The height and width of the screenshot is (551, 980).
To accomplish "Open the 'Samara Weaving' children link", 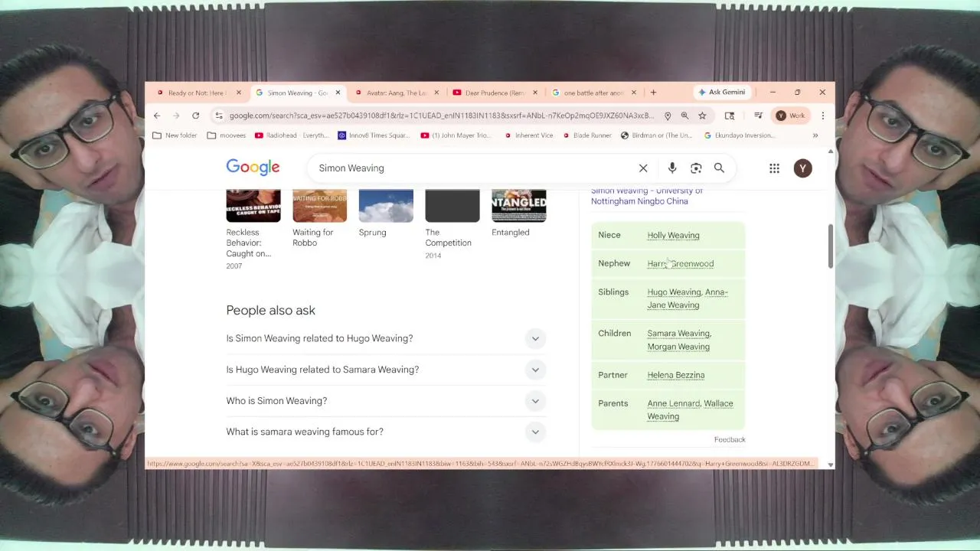I will point(678,333).
